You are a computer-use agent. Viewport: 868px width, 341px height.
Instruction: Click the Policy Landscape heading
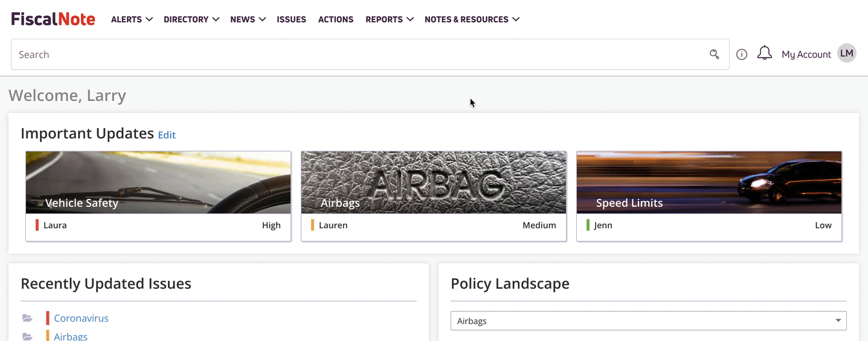point(510,284)
